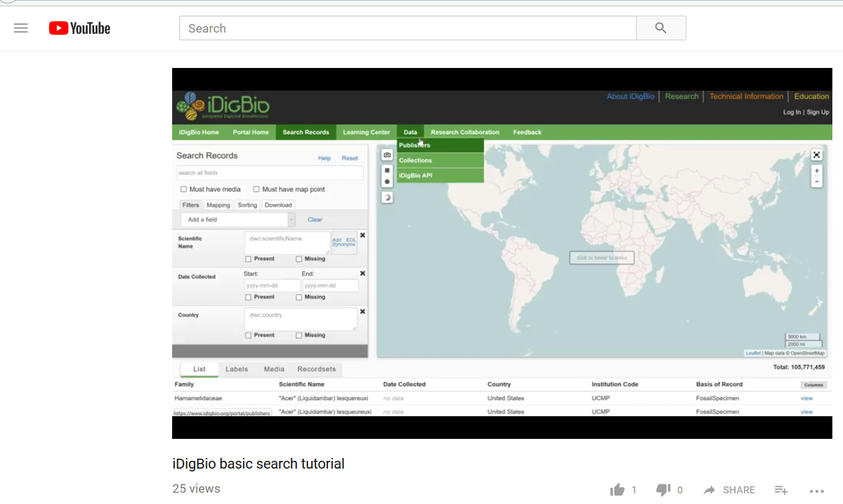This screenshot has width=843, height=504.
Task: Open Feedback in the navbar
Action: (528, 132)
